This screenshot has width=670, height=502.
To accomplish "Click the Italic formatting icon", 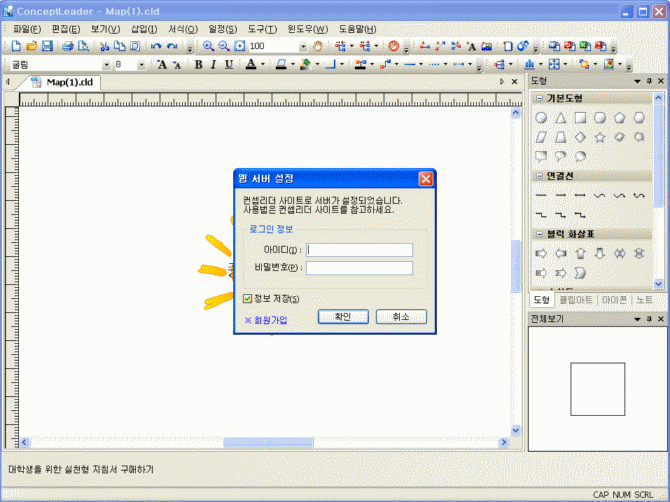I will 213,64.
